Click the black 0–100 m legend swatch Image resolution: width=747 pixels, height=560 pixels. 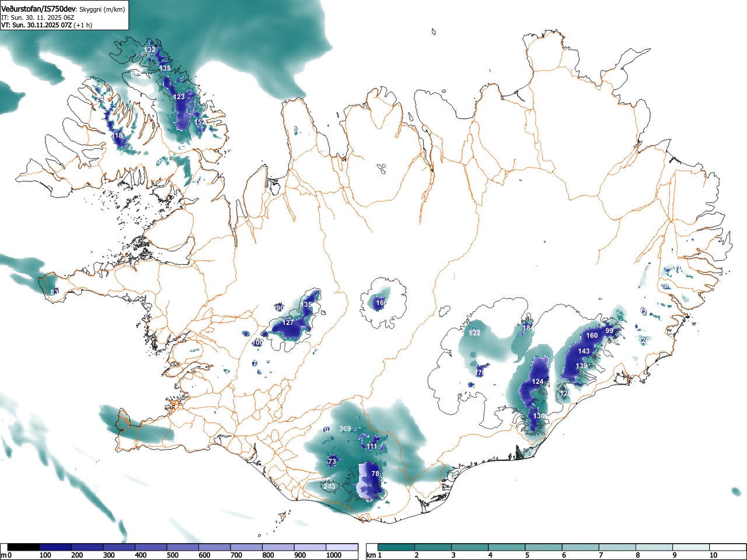tap(23, 547)
